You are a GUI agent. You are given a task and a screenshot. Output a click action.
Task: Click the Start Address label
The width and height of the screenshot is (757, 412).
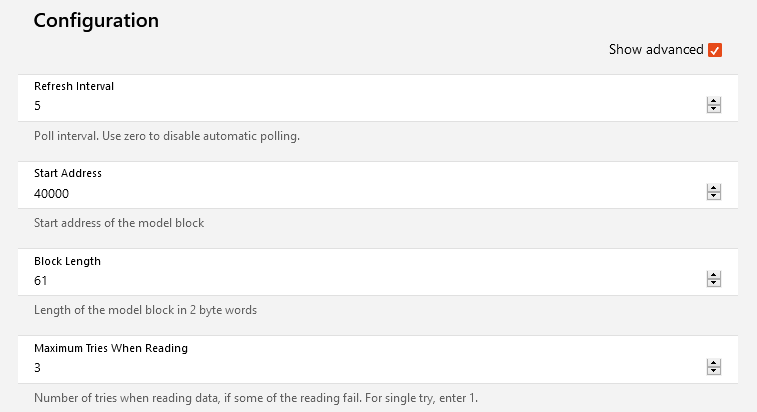click(68, 173)
